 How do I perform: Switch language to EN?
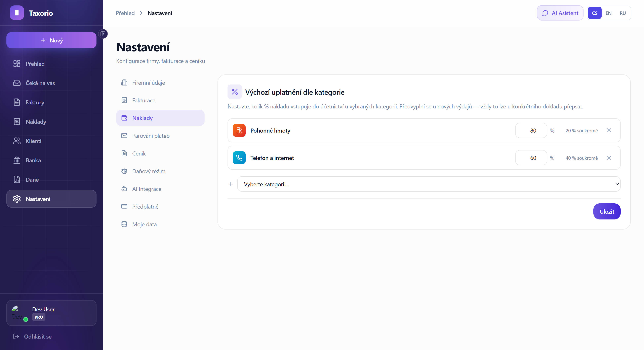pos(608,13)
